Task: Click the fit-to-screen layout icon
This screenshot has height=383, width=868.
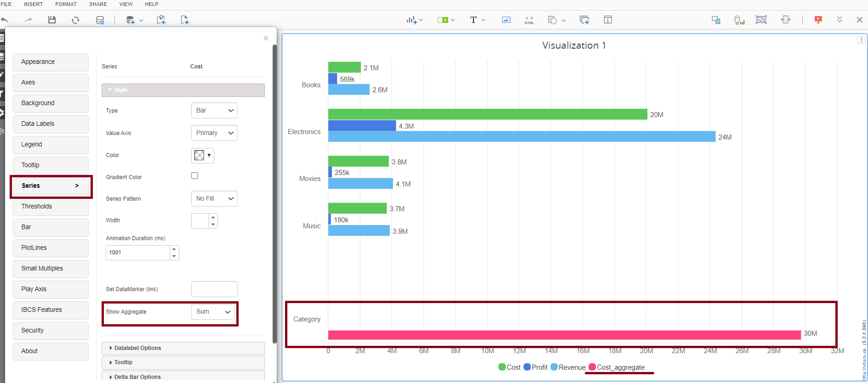Action: pos(761,20)
